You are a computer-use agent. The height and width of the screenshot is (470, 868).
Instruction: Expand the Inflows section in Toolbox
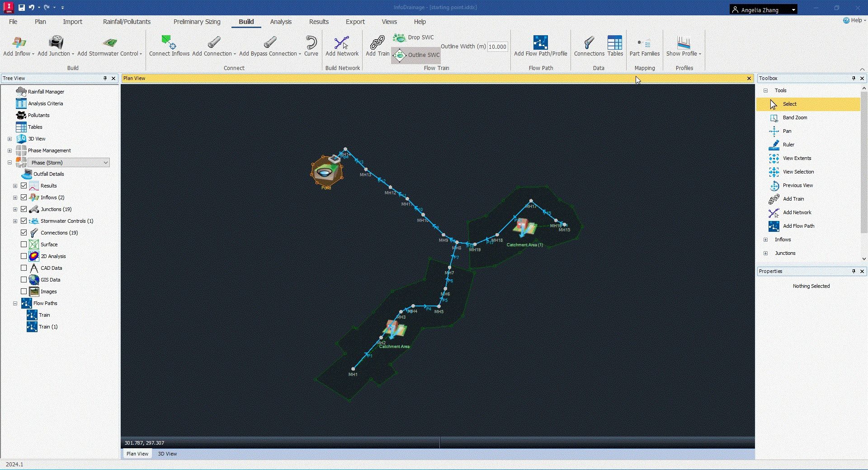765,240
